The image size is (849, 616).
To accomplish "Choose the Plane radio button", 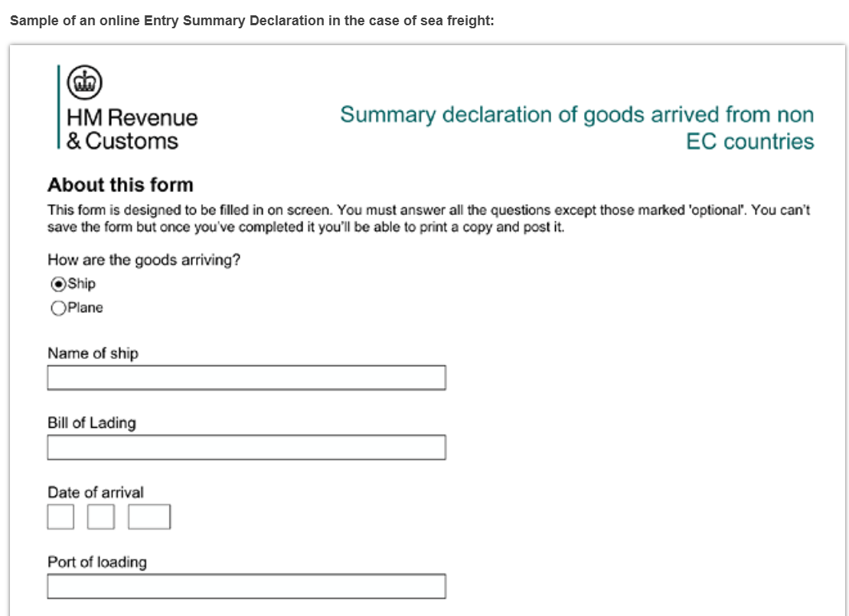I will [x=58, y=308].
